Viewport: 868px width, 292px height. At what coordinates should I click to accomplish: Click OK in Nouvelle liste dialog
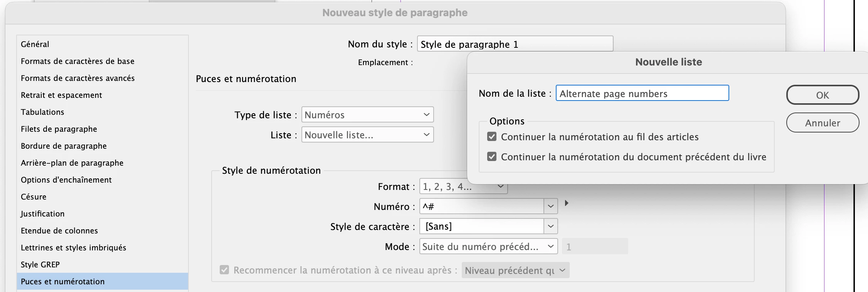tap(822, 95)
